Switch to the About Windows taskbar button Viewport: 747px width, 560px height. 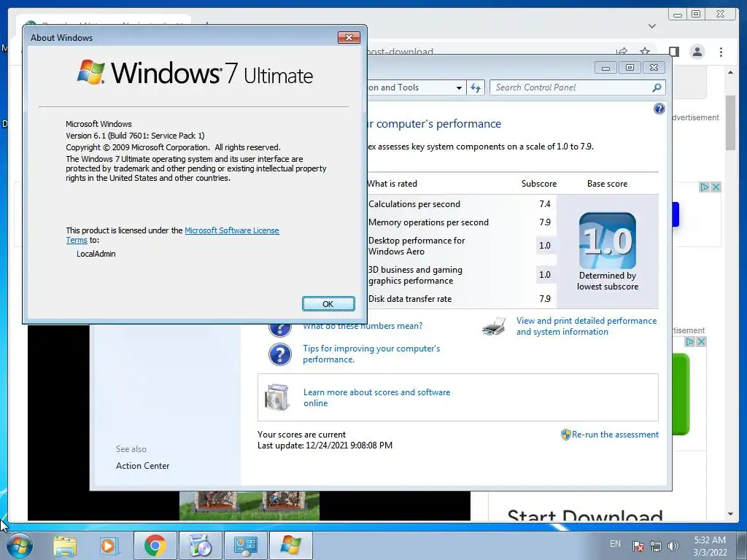290,545
